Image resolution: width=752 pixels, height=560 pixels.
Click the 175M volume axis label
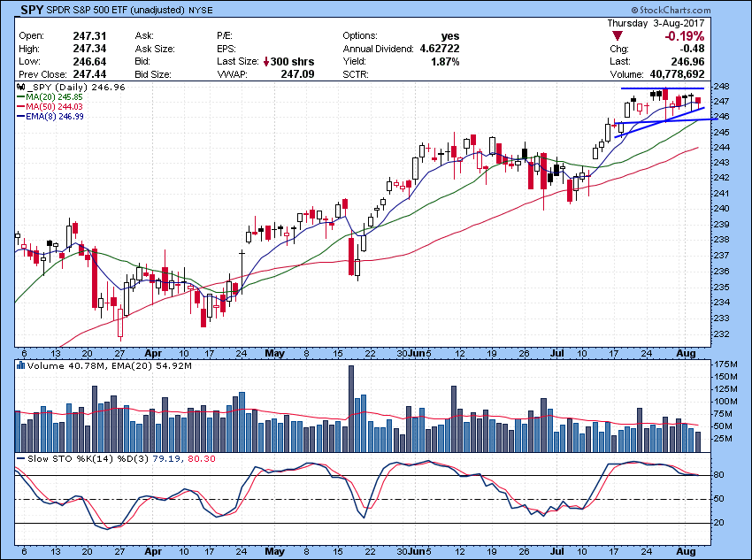tap(725, 364)
